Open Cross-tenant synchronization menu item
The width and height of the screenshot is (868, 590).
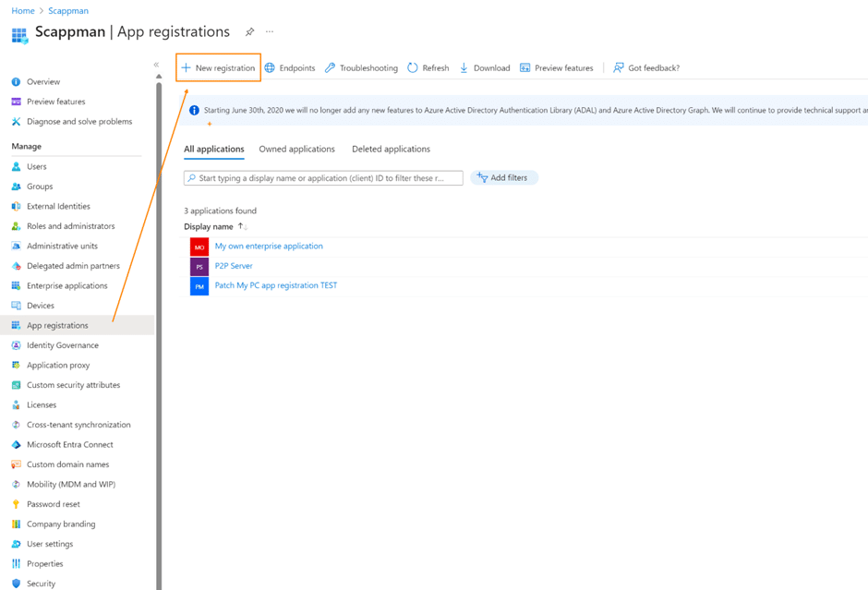tap(77, 425)
